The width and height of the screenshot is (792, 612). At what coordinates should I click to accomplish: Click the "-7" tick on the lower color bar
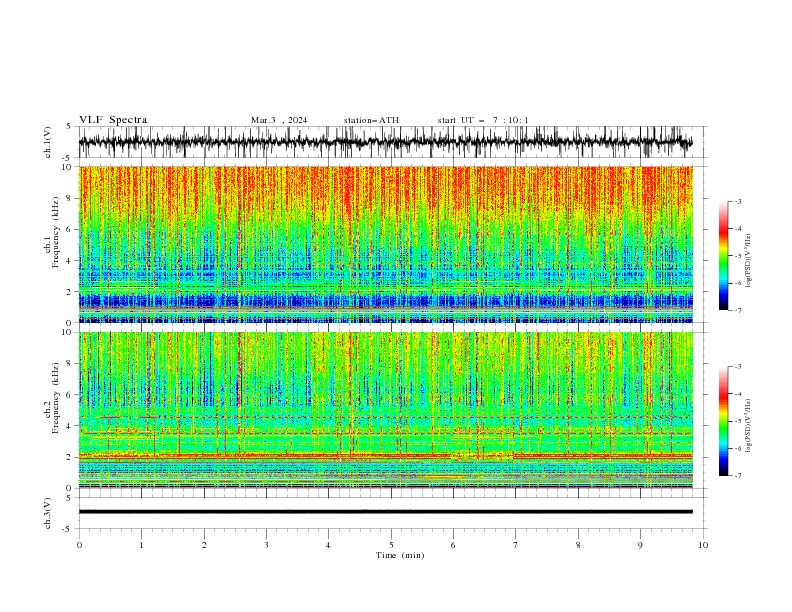coord(737,475)
